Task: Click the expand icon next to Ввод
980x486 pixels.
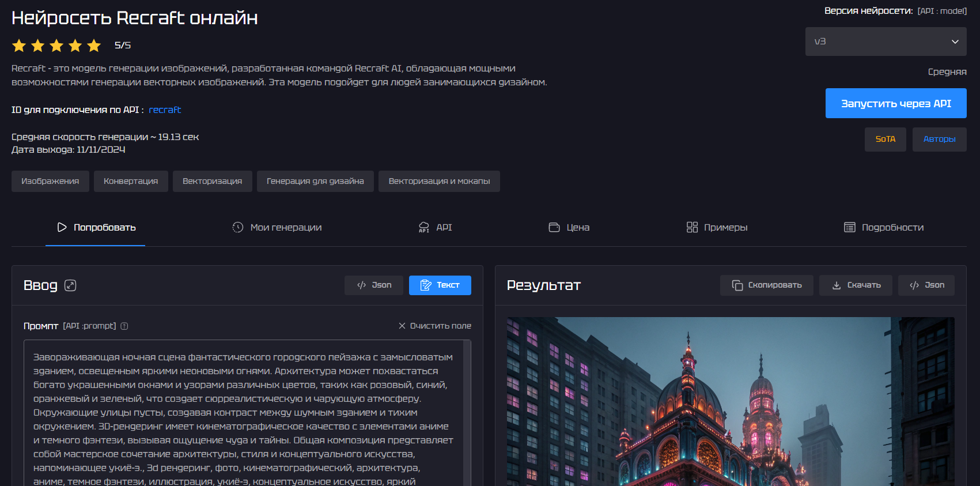Action: (x=70, y=285)
